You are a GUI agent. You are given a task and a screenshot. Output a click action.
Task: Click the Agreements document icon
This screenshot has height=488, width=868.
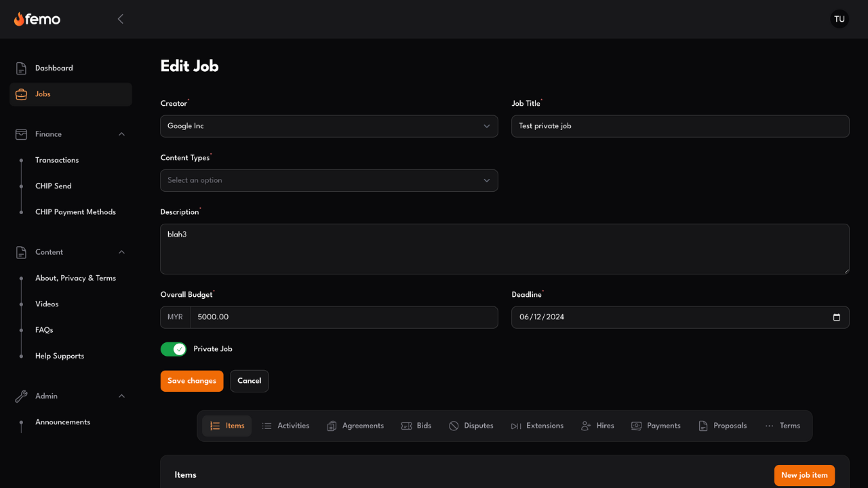click(x=332, y=425)
